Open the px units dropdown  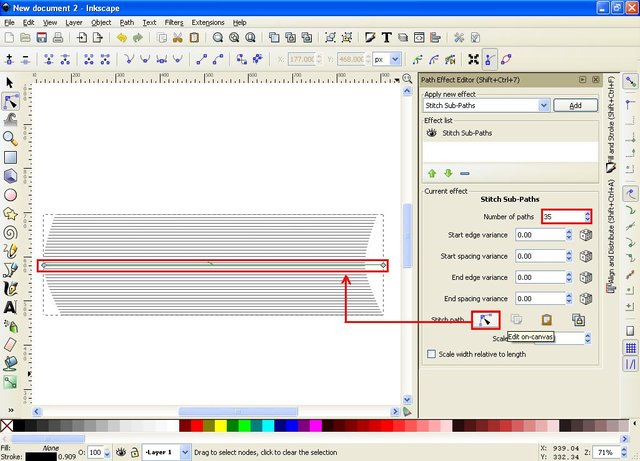[395, 59]
